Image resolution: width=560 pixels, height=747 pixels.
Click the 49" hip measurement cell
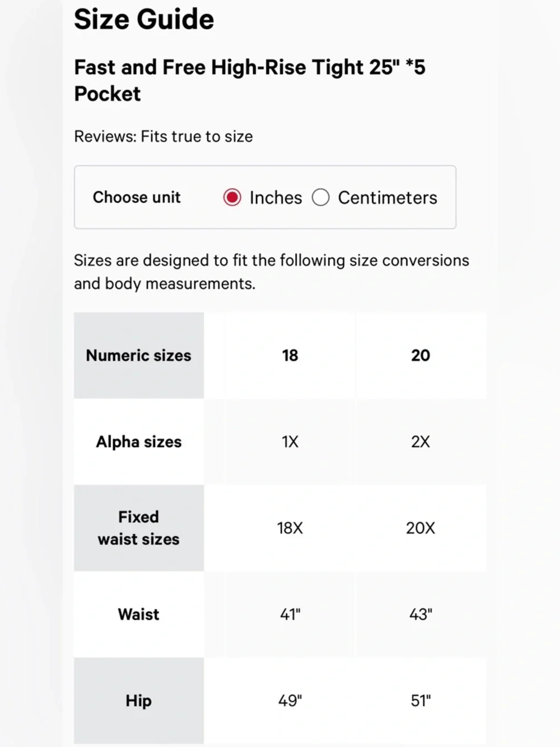coord(290,700)
